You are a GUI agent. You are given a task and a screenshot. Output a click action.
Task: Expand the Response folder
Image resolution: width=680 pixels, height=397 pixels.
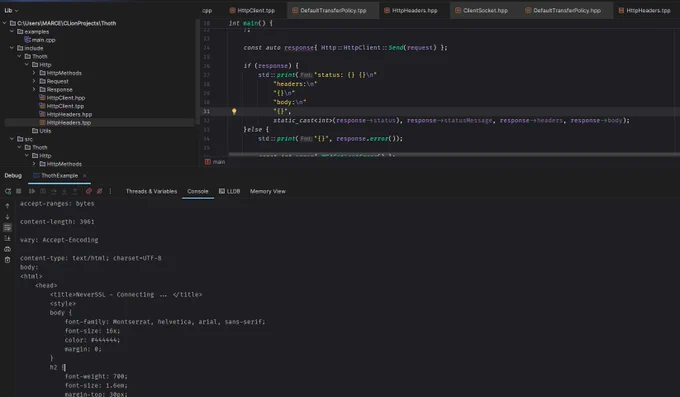[x=34, y=89]
